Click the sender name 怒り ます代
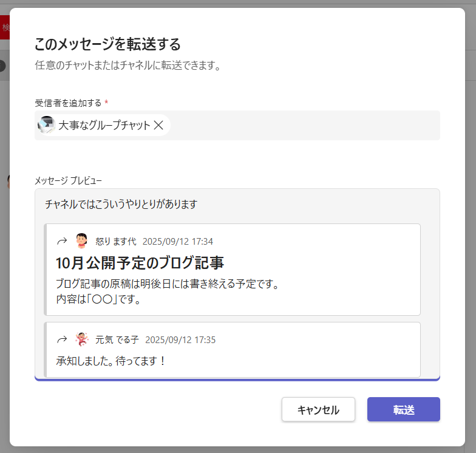 tap(115, 242)
